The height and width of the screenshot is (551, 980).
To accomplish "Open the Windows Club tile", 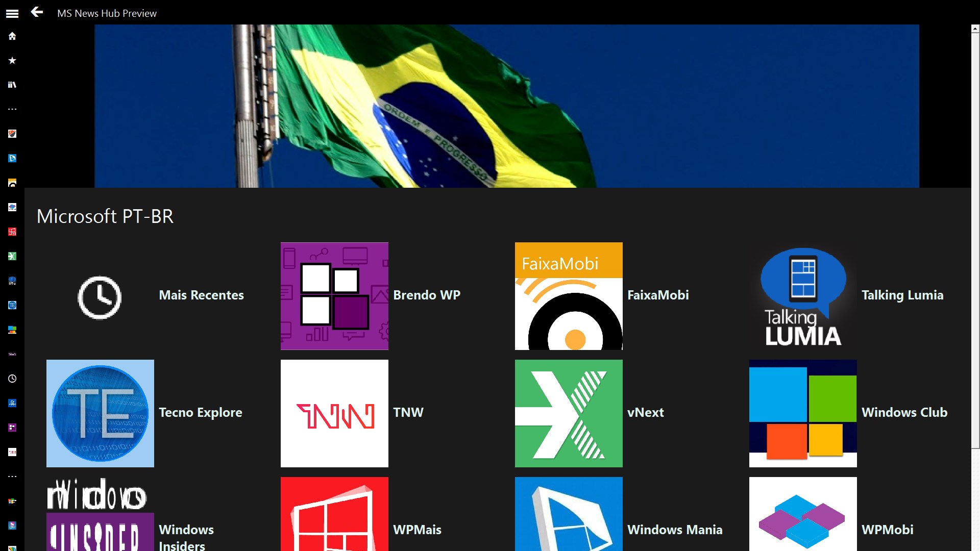I will [803, 413].
